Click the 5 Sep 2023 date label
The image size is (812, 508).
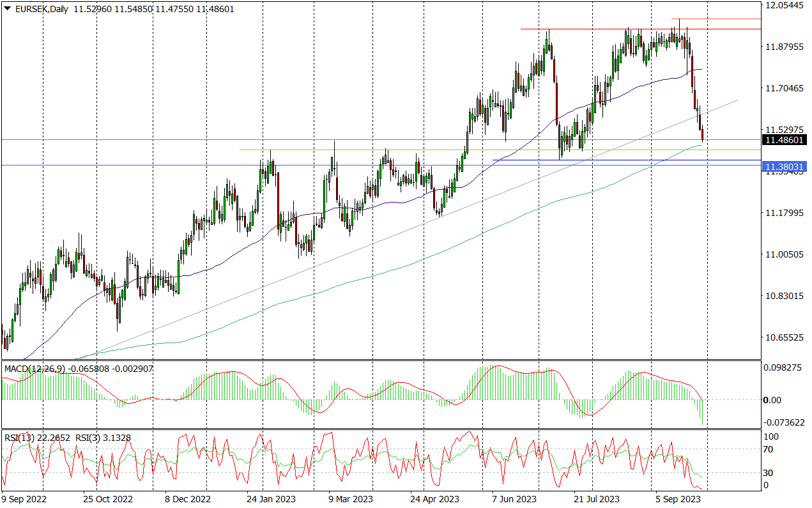coord(678,498)
